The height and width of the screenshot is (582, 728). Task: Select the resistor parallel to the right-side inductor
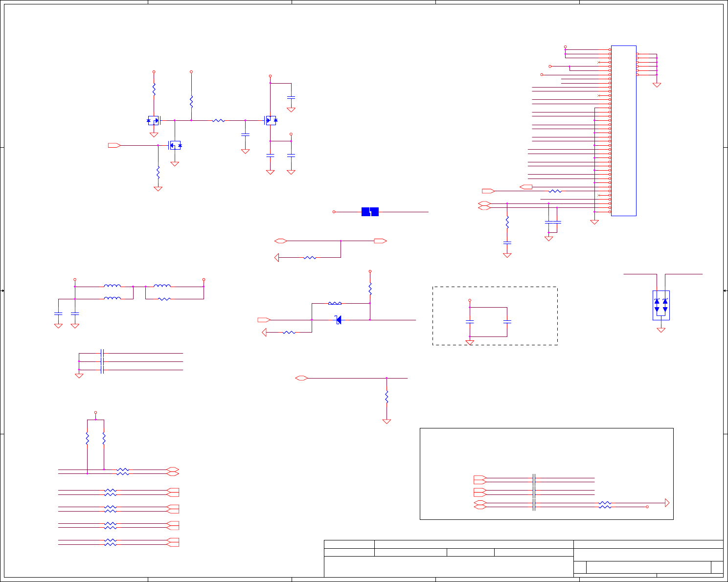[164, 299]
